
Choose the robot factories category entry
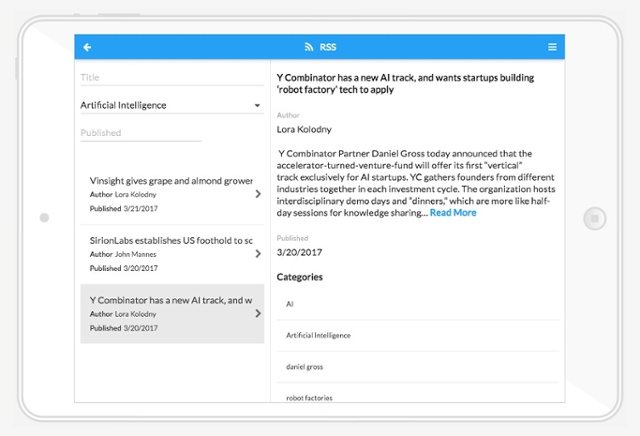(418, 393)
